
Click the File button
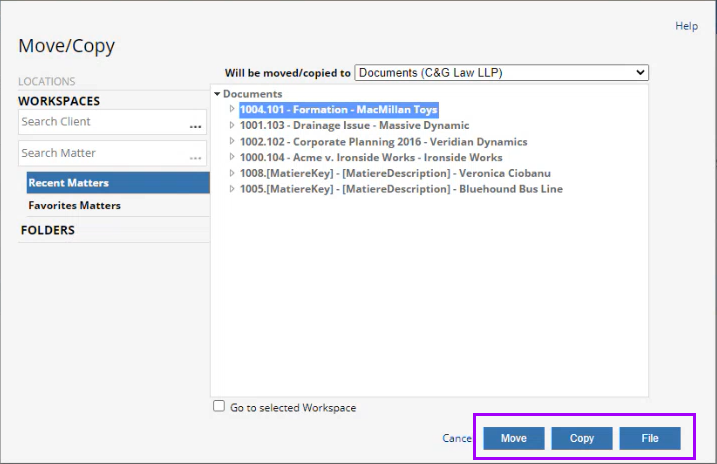650,438
